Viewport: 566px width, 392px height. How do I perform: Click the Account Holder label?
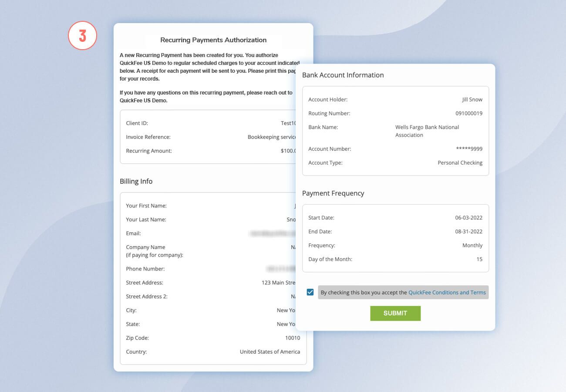tap(328, 99)
